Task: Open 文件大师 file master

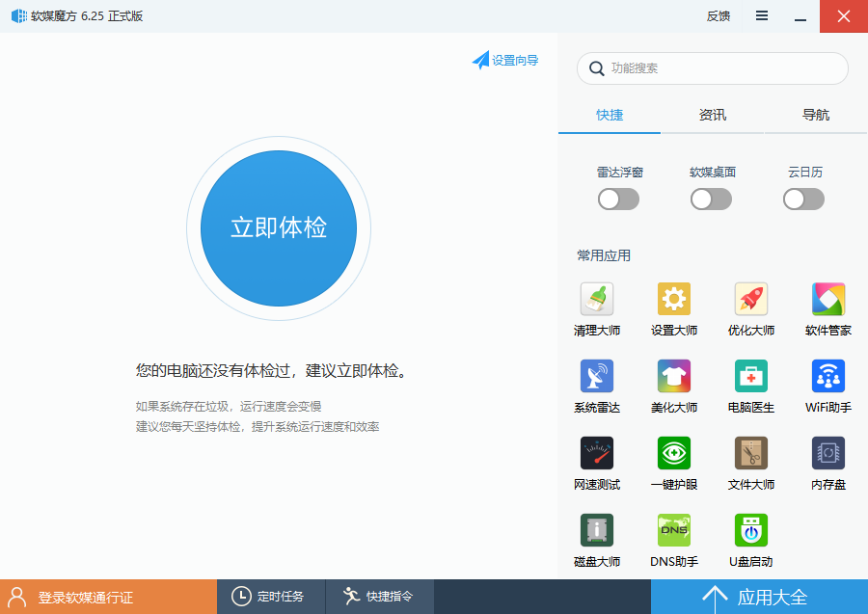Action: pos(751,463)
